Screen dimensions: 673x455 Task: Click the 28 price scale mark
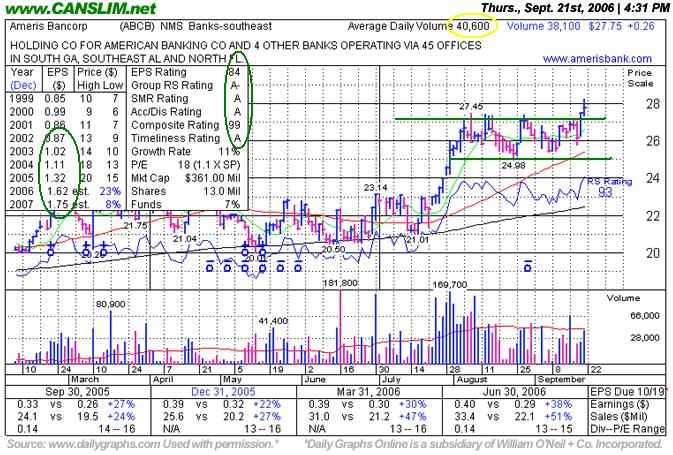click(x=653, y=104)
